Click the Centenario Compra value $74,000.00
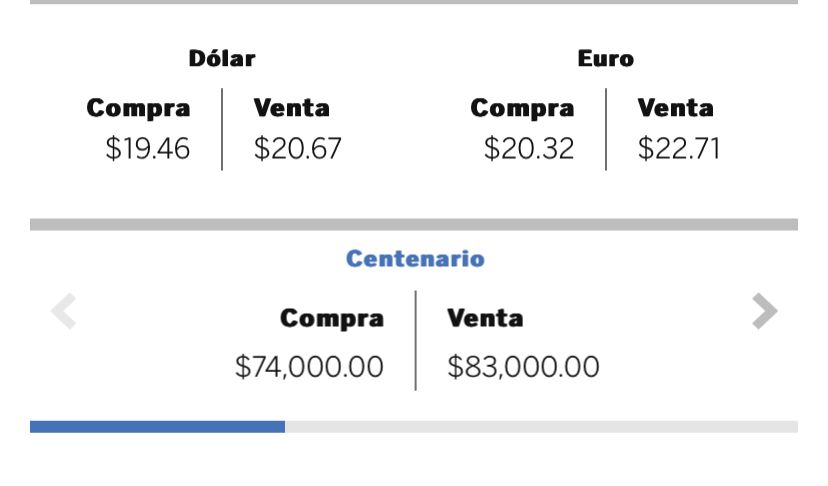 tap(309, 367)
